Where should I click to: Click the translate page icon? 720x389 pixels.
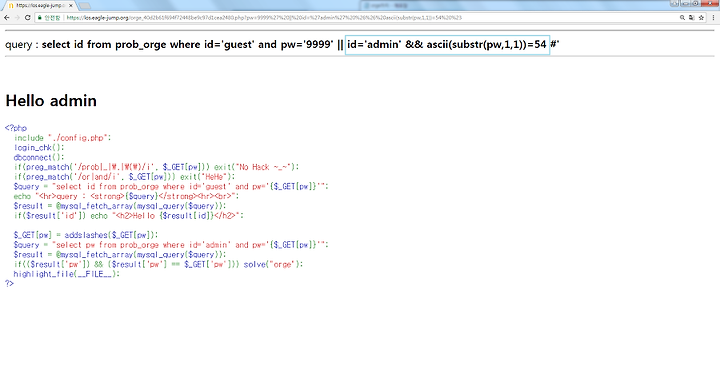[x=692, y=17]
